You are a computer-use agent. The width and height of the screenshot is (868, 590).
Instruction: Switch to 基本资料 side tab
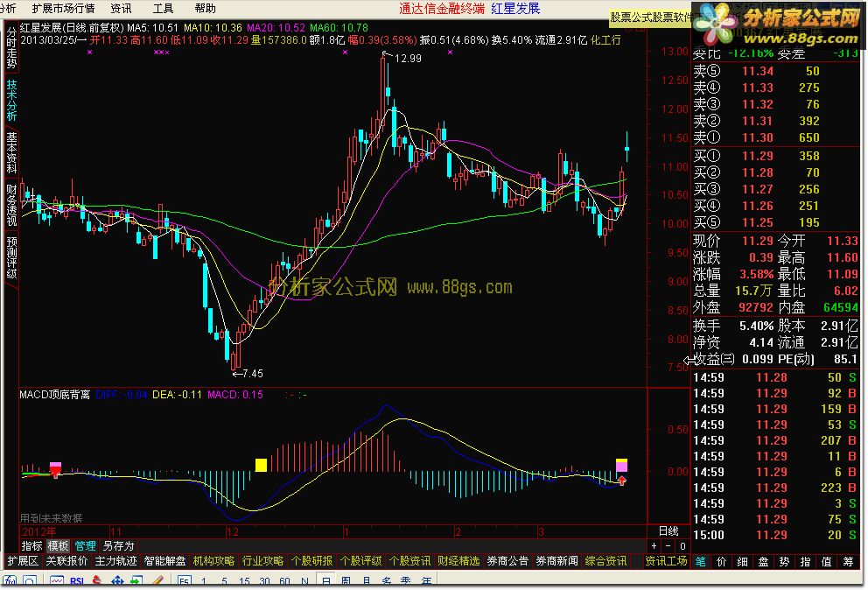[x=11, y=153]
